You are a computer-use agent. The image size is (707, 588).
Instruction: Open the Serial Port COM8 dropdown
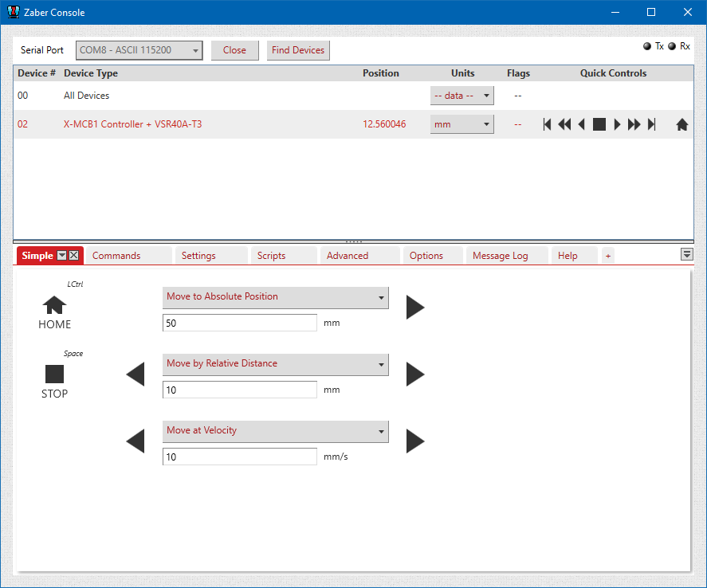coord(139,50)
